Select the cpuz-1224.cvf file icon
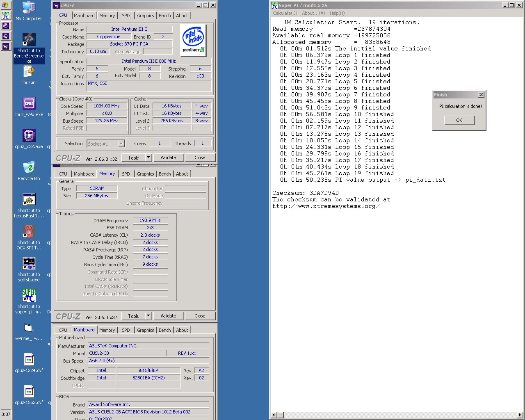The height and width of the screenshot is (420, 525). (29, 363)
